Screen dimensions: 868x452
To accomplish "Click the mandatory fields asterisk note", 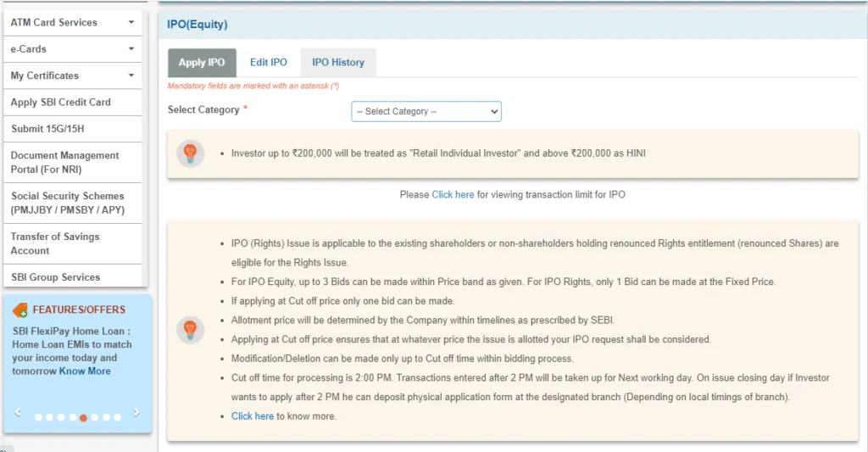I will pos(253,86).
